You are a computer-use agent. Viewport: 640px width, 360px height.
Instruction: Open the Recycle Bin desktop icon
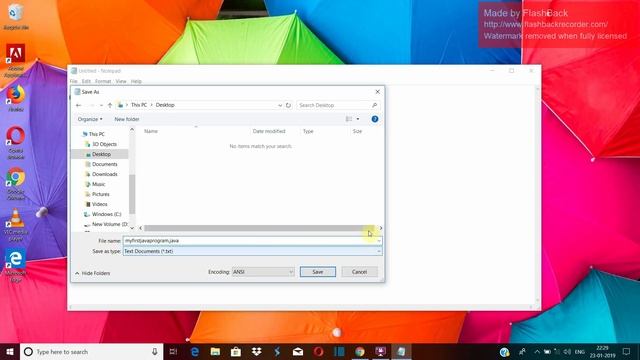(x=16, y=17)
